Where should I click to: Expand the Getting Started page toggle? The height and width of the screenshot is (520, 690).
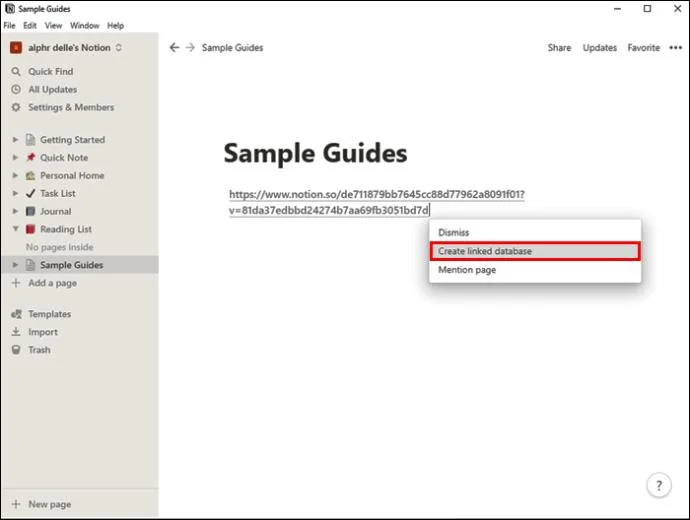click(x=15, y=140)
